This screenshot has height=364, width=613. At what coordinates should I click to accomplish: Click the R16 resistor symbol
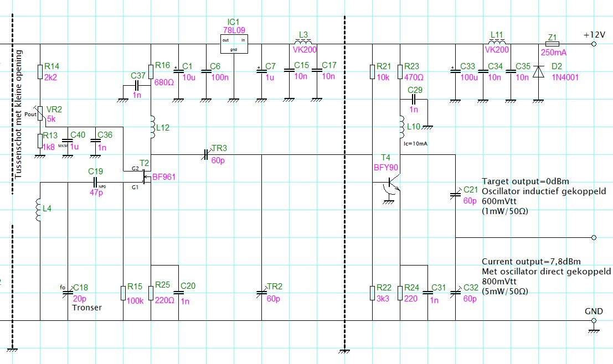pyautogui.click(x=151, y=71)
